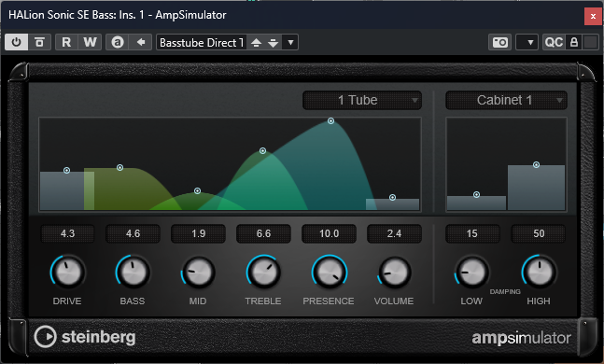Close the AmpSimulator window
This screenshot has height=364, width=604.
tap(593, 16)
